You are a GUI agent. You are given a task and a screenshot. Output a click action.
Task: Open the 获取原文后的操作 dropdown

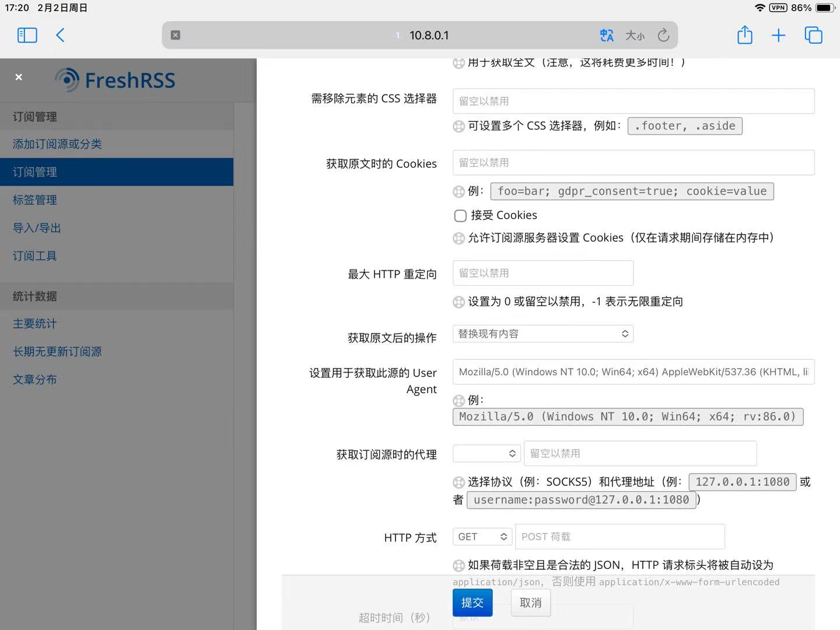coord(543,333)
